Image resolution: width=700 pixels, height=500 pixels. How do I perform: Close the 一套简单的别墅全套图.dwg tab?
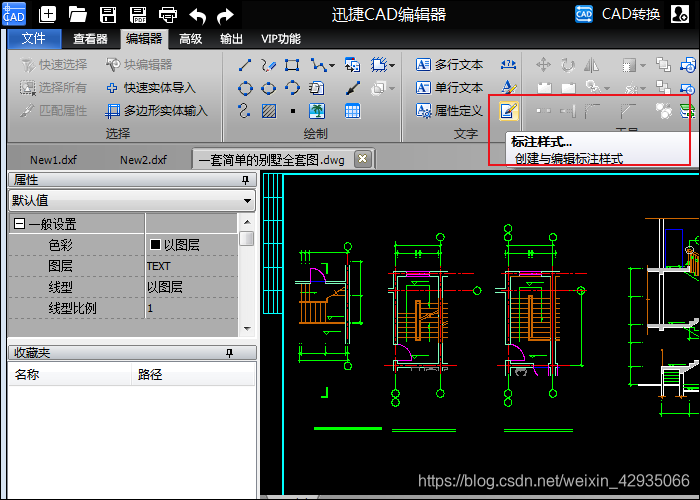tap(362, 158)
